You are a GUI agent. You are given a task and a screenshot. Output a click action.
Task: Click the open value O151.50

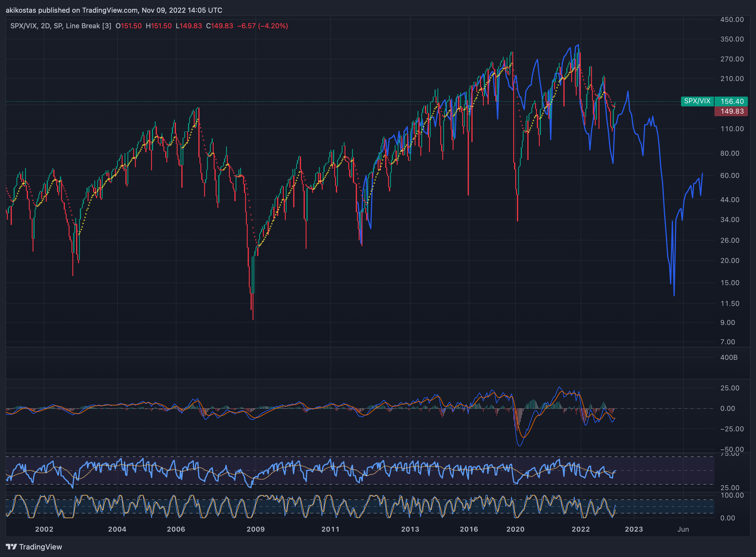point(129,26)
